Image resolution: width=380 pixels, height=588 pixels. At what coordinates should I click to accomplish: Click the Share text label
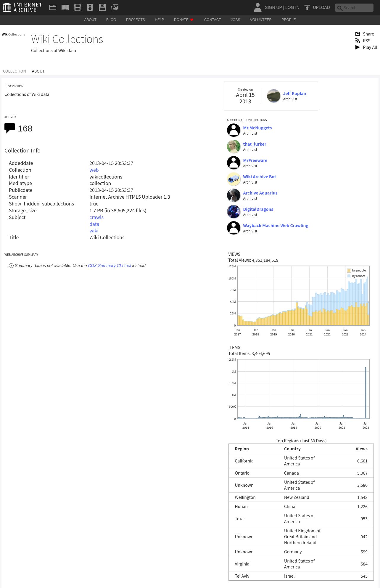click(x=368, y=34)
